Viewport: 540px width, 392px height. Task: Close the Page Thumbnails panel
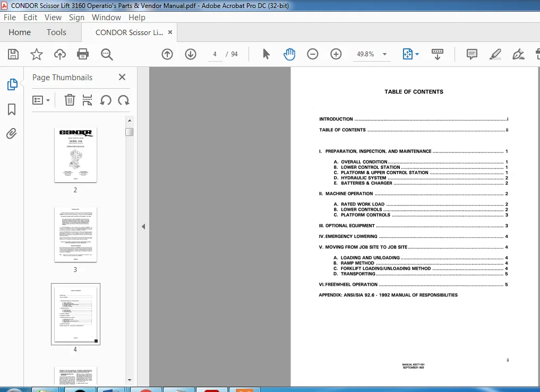click(x=122, y=77)
